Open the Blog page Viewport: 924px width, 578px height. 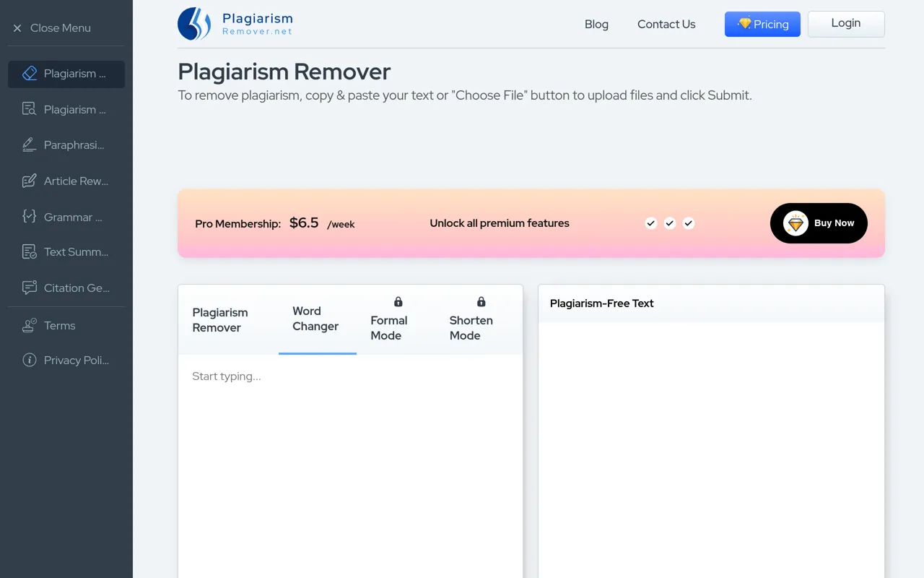596,24
